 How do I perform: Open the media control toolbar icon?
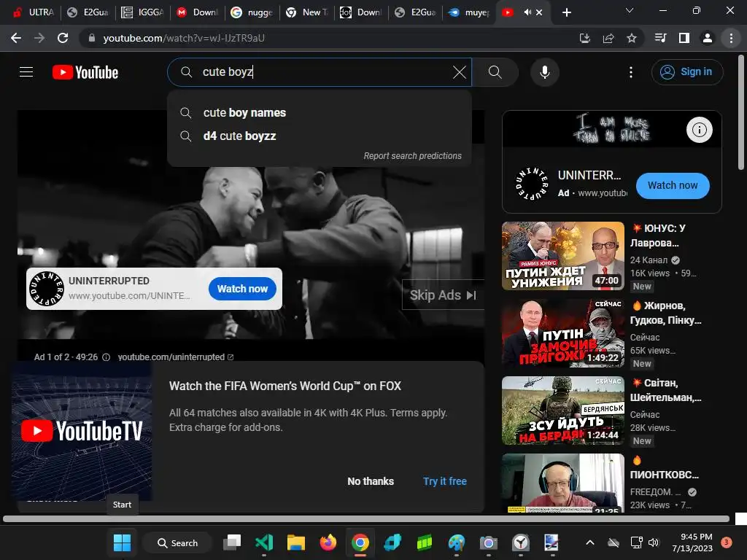pyautogui.click(x=661, y=38)
